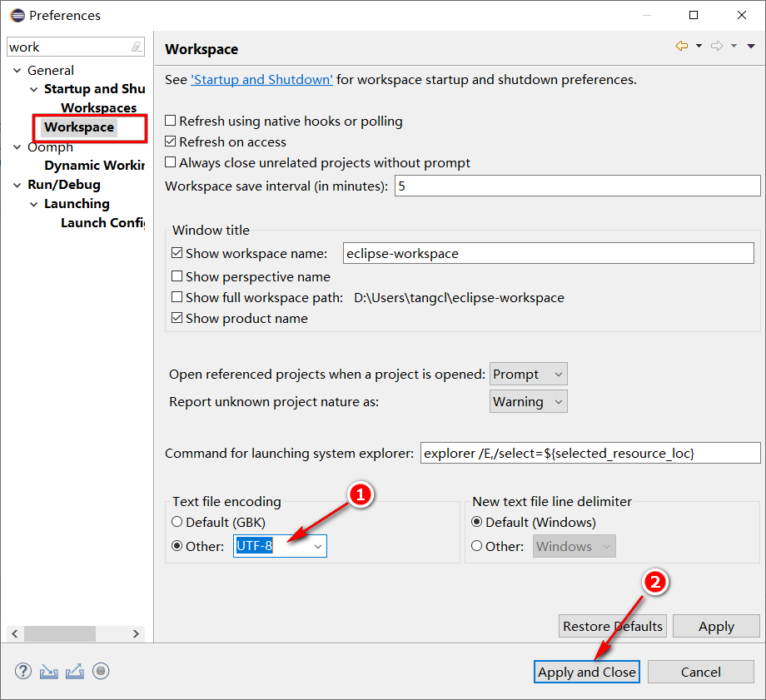Select Default (GBK) text file encoding
The height and width of the screenshot is (700, 766).
click(177, 523)
